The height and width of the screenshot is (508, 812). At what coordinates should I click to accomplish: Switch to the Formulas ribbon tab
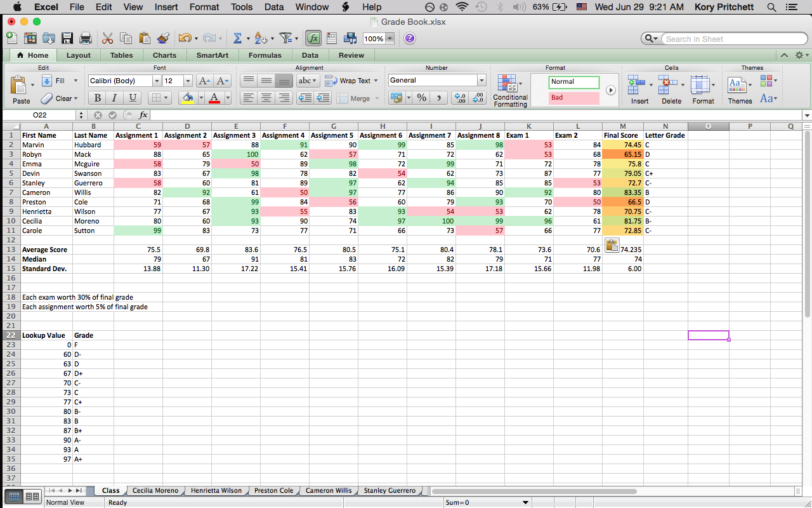pos(265,55)
